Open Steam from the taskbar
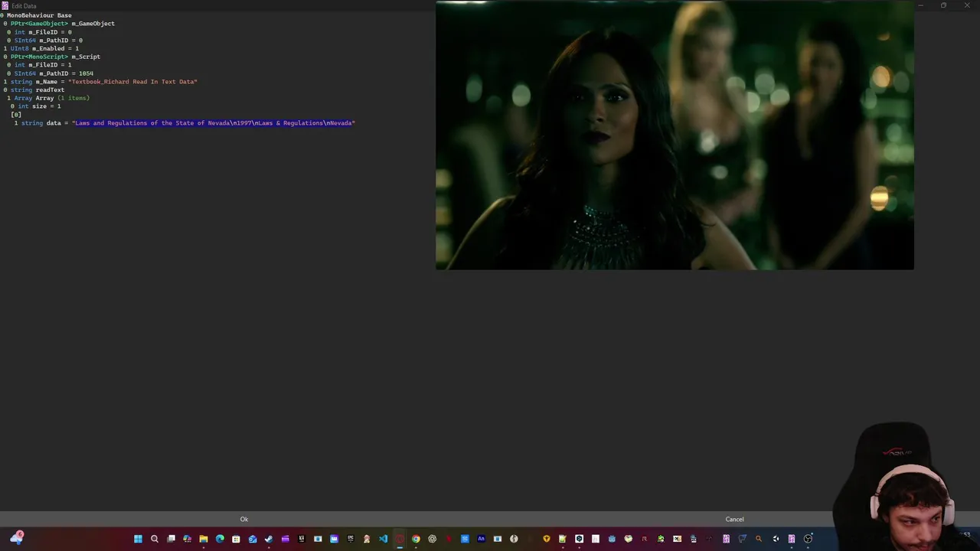Image resolution: width=980 pixels, height=551 pixels. [x=268, y=539]
